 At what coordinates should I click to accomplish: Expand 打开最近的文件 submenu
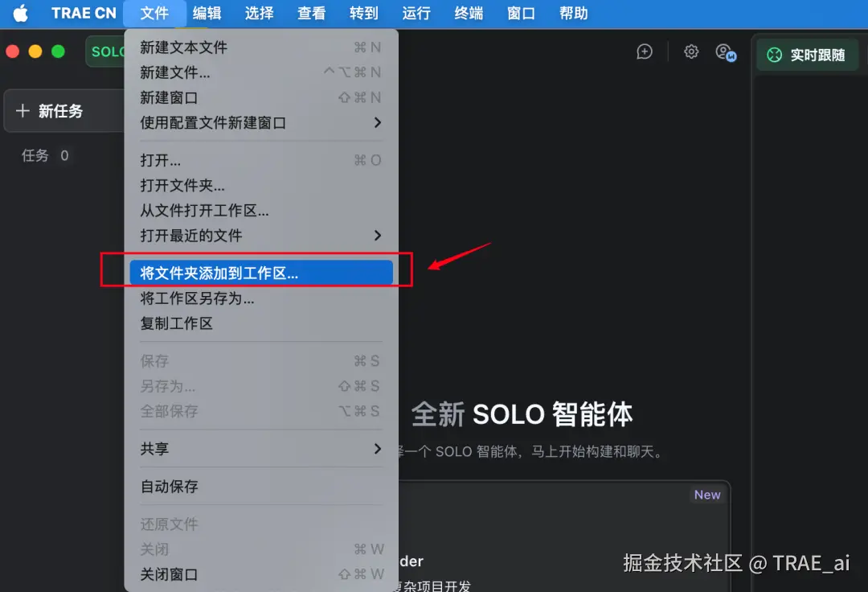(x=261, y=236)
